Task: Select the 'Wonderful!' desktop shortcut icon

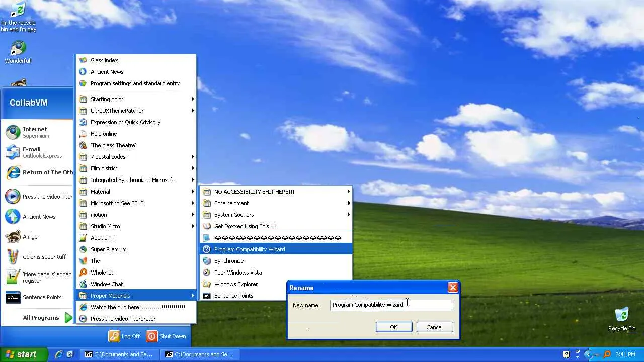Action: (x=18, y=48)
